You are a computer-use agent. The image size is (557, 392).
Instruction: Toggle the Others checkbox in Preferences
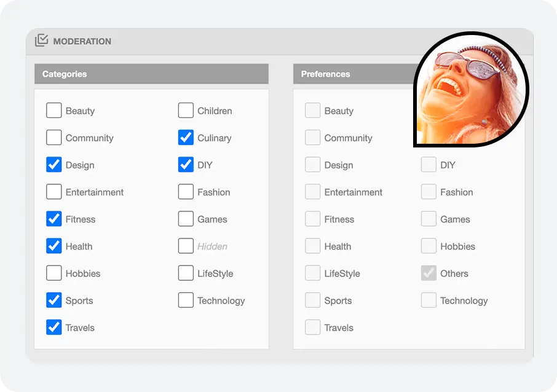(429, 273)
